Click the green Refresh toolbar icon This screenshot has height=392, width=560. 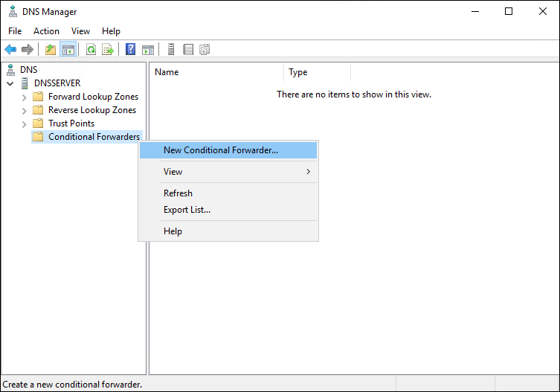91,49
